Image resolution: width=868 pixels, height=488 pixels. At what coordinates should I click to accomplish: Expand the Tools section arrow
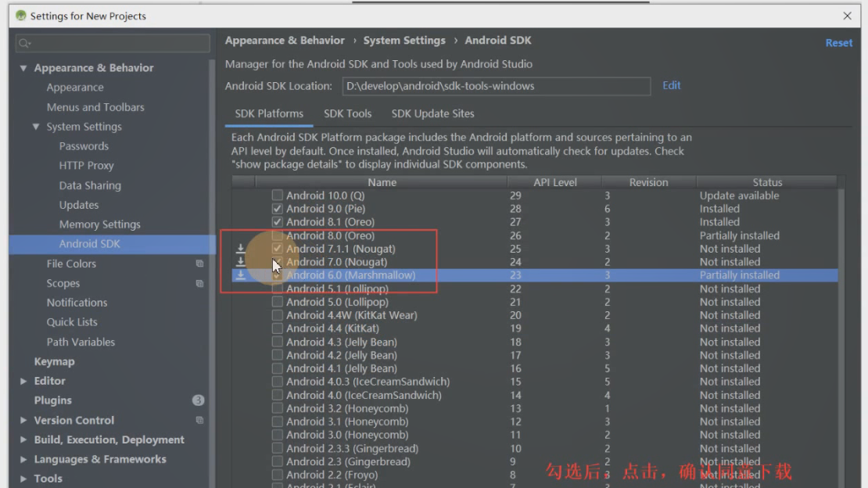pos(23,479)
